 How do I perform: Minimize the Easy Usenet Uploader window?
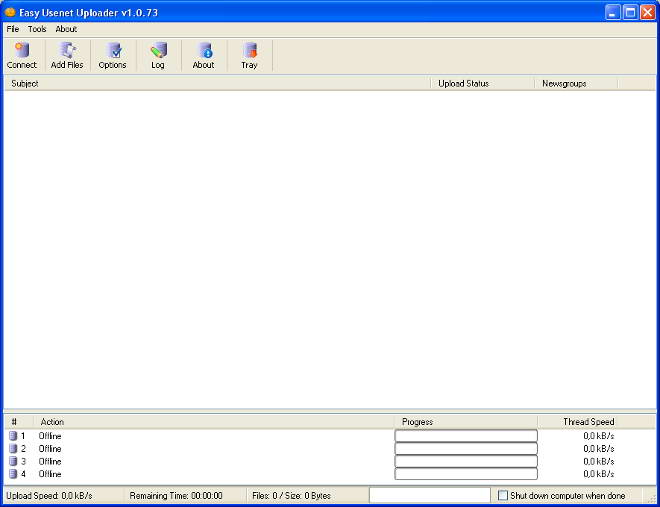click(612, 12)
